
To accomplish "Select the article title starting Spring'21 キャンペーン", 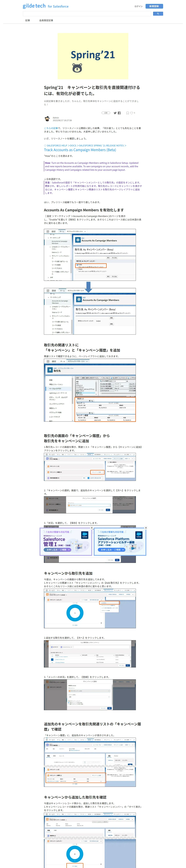I will coord(92,90).
